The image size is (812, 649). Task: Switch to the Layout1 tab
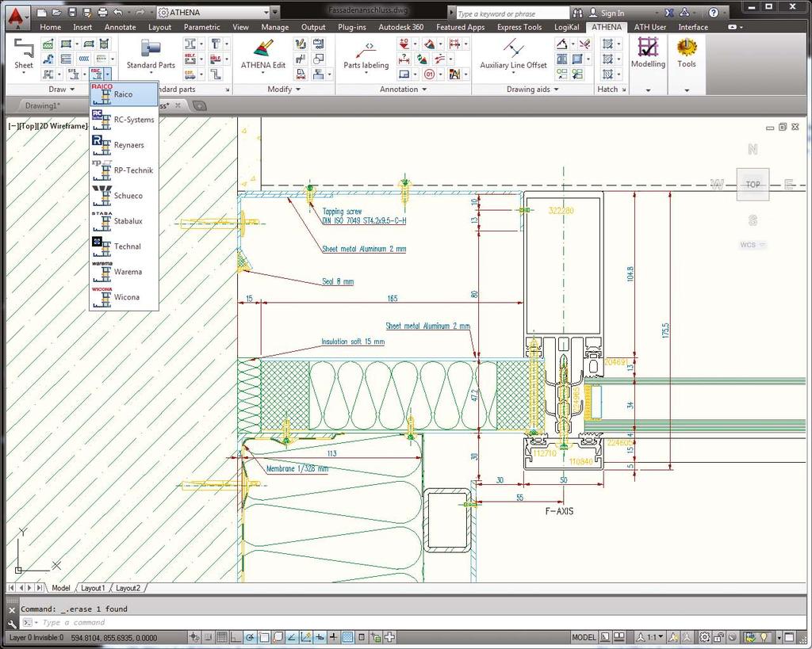click(x=93, y=588)
